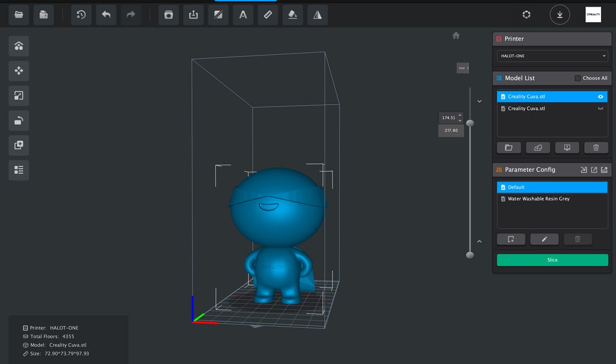Viewport: 616px width, 364px height.
Task: Select the move tool in the left sidebar
Action: tap(19, 71)
